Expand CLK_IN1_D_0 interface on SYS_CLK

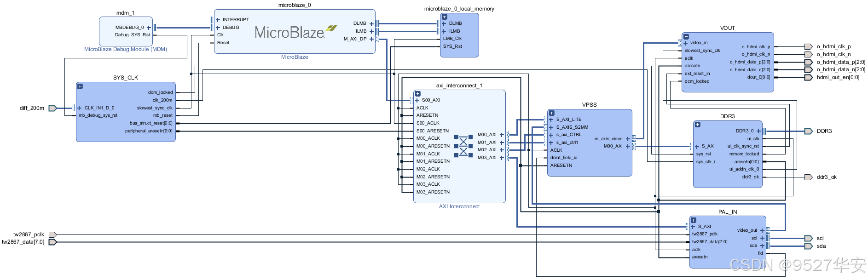80,108
